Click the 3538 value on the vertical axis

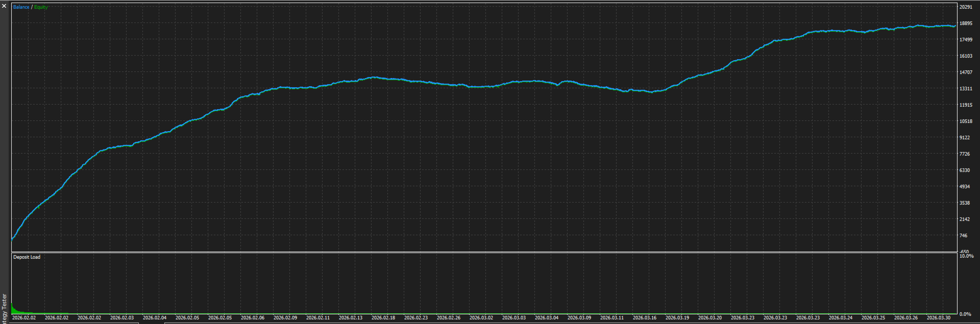click(965, 203)
